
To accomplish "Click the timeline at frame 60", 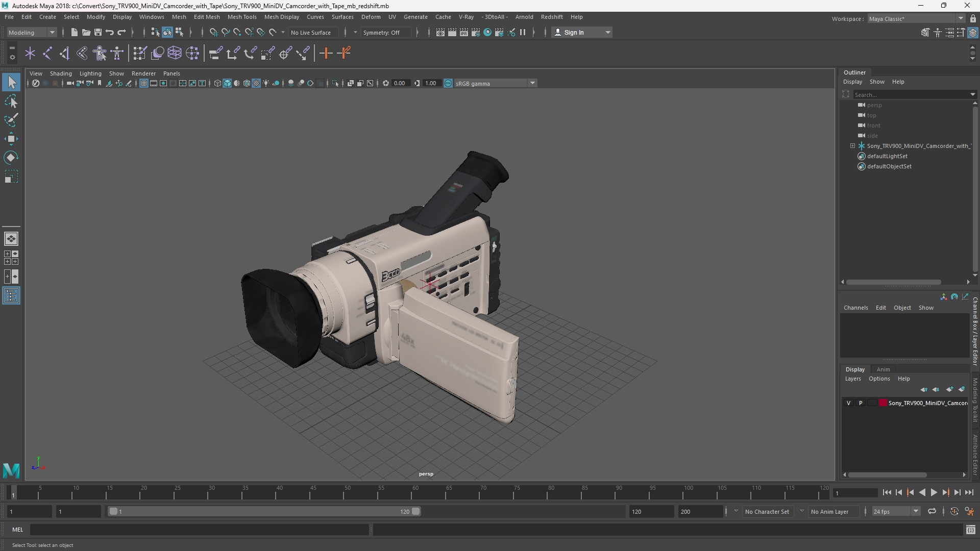I will pyautogui.click(x=415, y=493).
